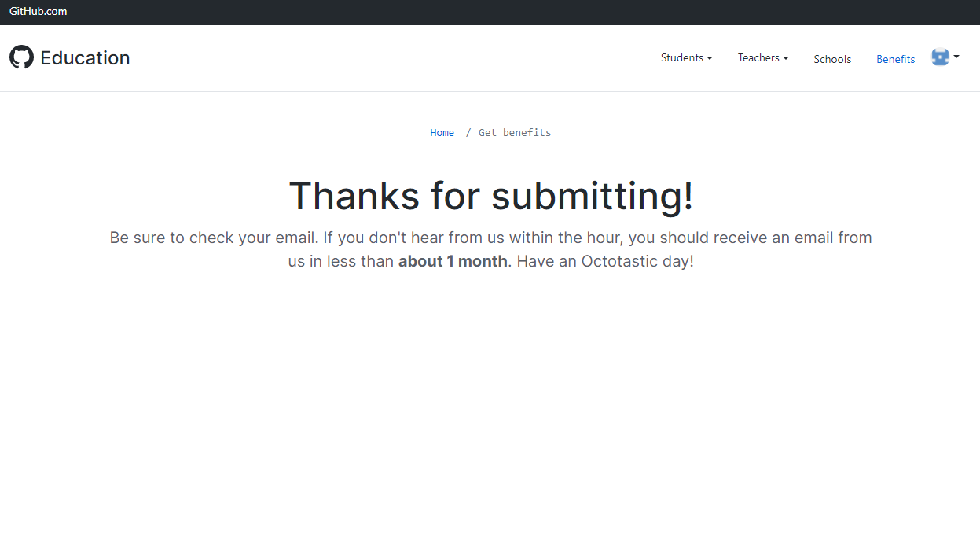Go to the Home breadcrumb link

tap(442, 132)
